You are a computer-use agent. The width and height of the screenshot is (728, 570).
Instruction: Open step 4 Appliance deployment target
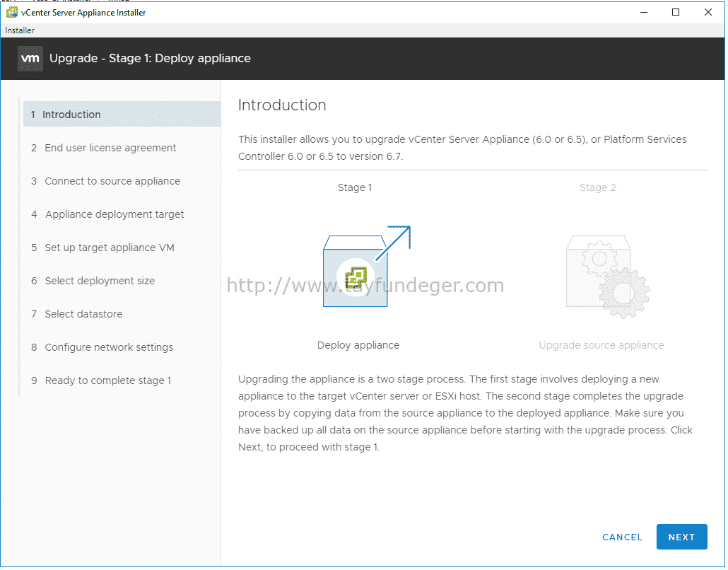pos(107,214)
